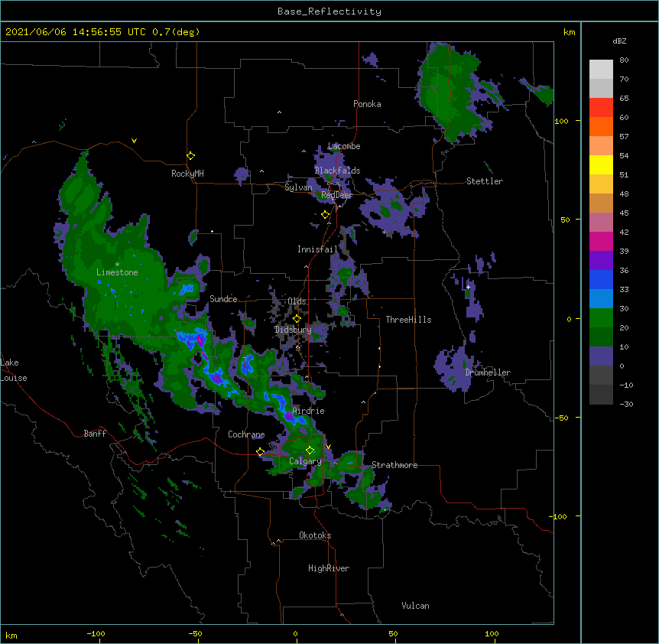Viewport: 659px width, 644px height.
Task: Click the Drumheller city label
Action: coord(488,372)
